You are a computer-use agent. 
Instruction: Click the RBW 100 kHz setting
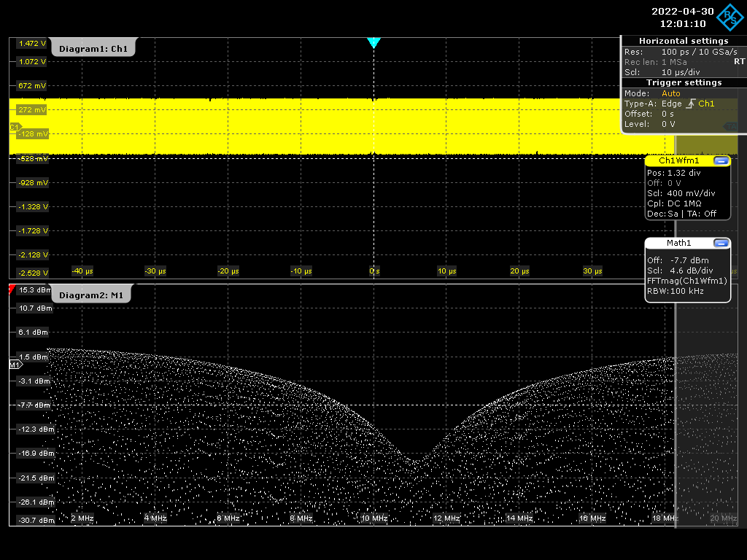(x=675, y=291)
